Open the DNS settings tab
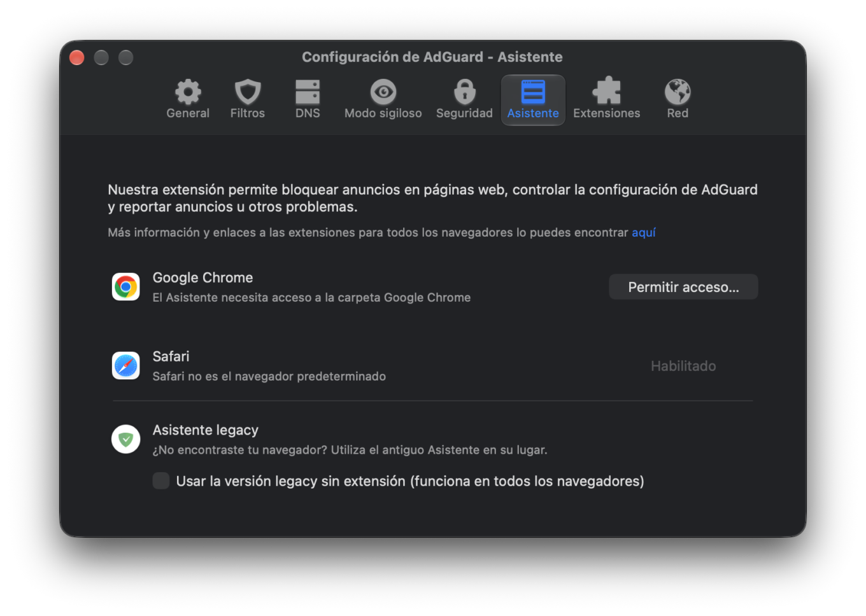 (x=308, y=100)
